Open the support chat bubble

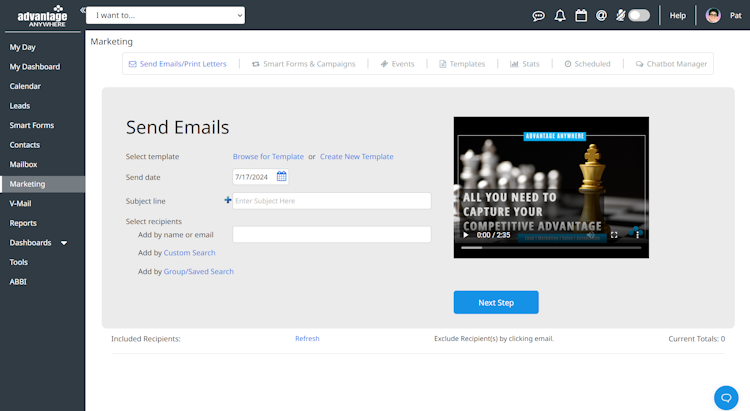point(726,398)
